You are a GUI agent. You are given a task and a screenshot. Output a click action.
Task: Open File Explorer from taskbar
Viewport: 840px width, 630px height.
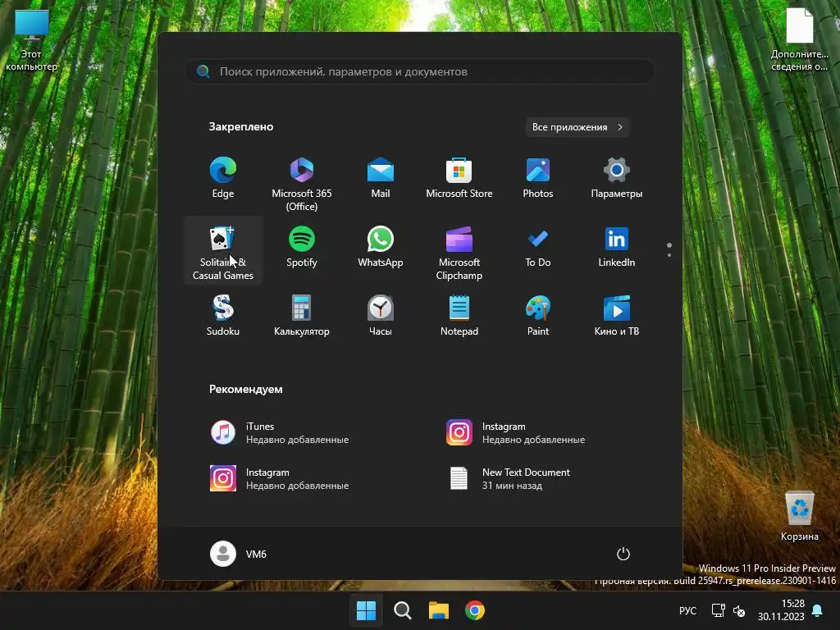pos(438,610)
